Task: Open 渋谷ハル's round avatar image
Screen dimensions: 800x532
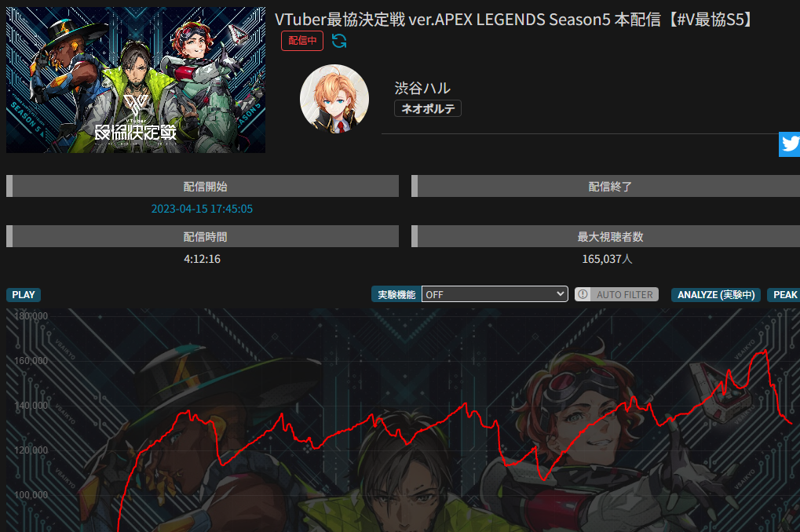Action: [334, 99]
